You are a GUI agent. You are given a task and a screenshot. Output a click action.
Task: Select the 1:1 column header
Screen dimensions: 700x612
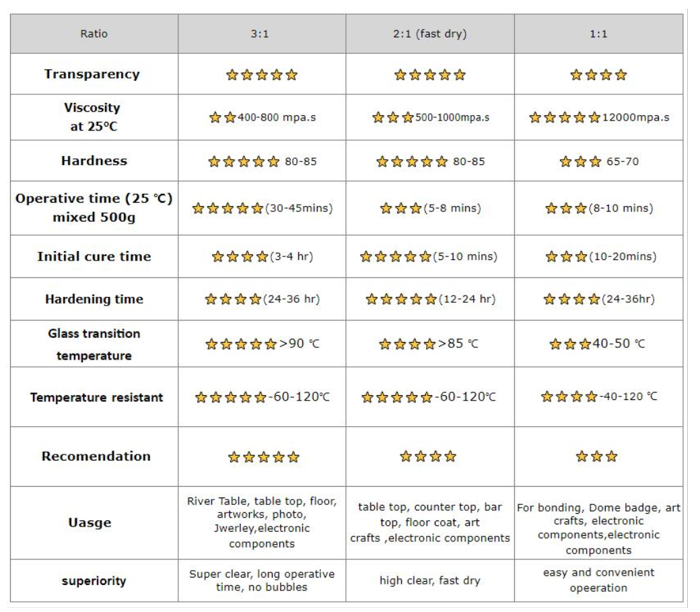(598, 33)
